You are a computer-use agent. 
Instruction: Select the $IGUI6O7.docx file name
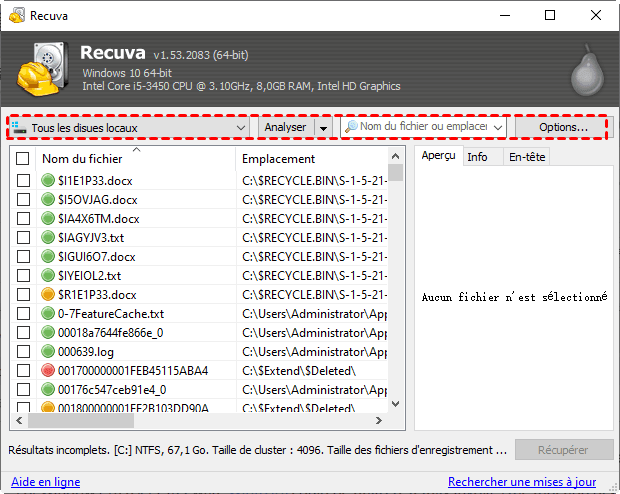(96, 257)
